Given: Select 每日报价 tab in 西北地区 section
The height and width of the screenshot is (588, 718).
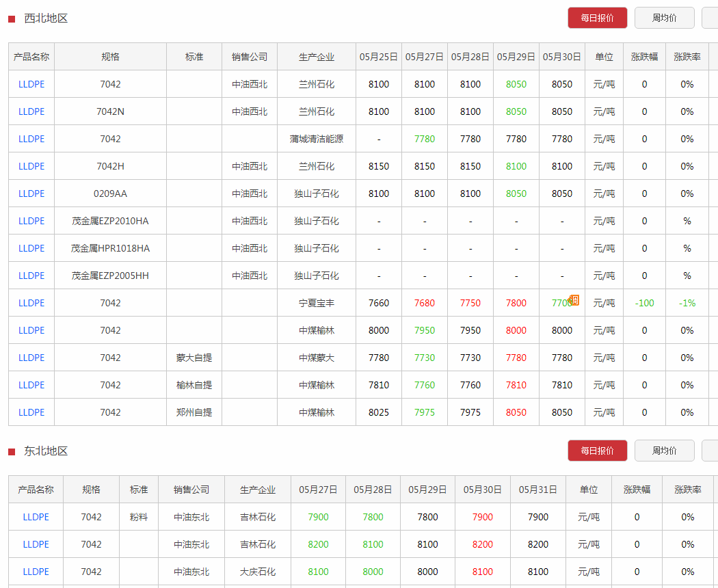Looking at the screenshot, I should 597,18.
